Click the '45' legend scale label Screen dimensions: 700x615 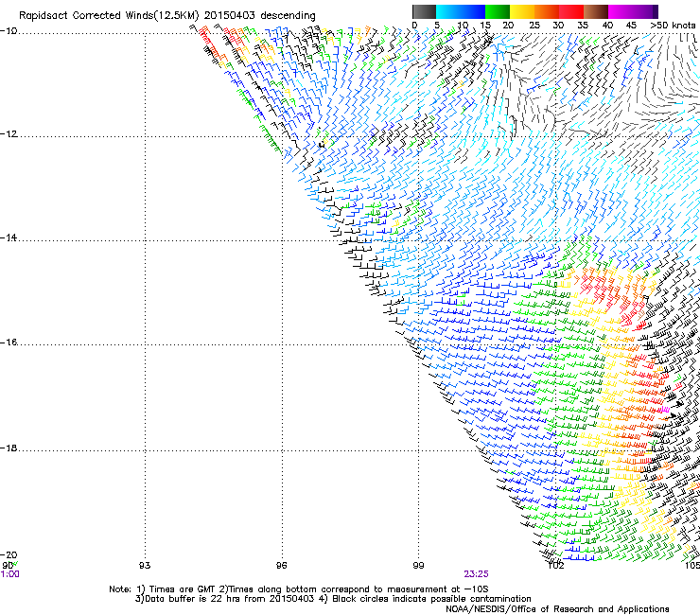click(631, 26)
